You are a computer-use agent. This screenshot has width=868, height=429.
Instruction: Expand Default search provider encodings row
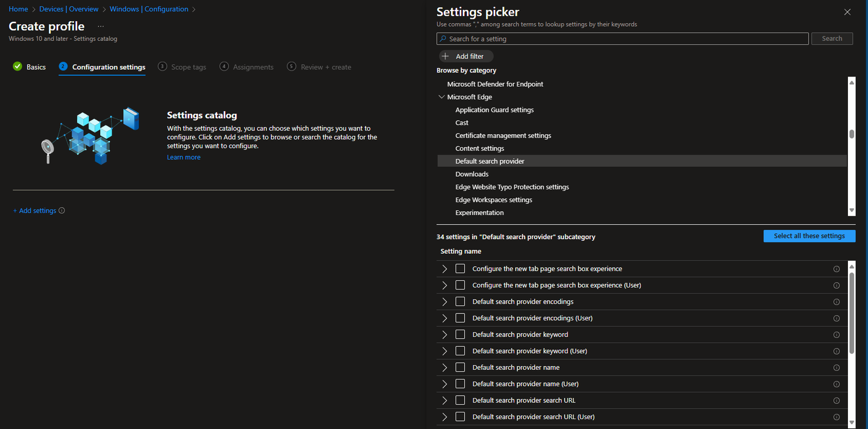tap(445, 302)
